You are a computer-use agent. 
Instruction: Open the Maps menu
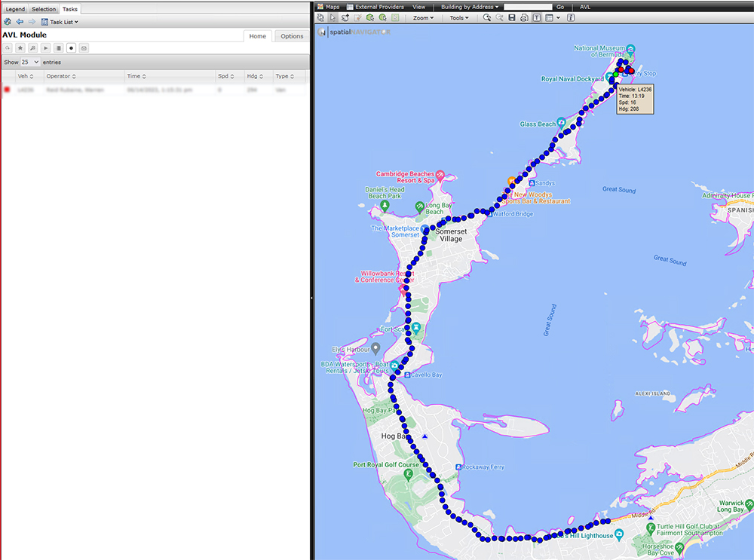pyautogui.click(x=329, y=7)
